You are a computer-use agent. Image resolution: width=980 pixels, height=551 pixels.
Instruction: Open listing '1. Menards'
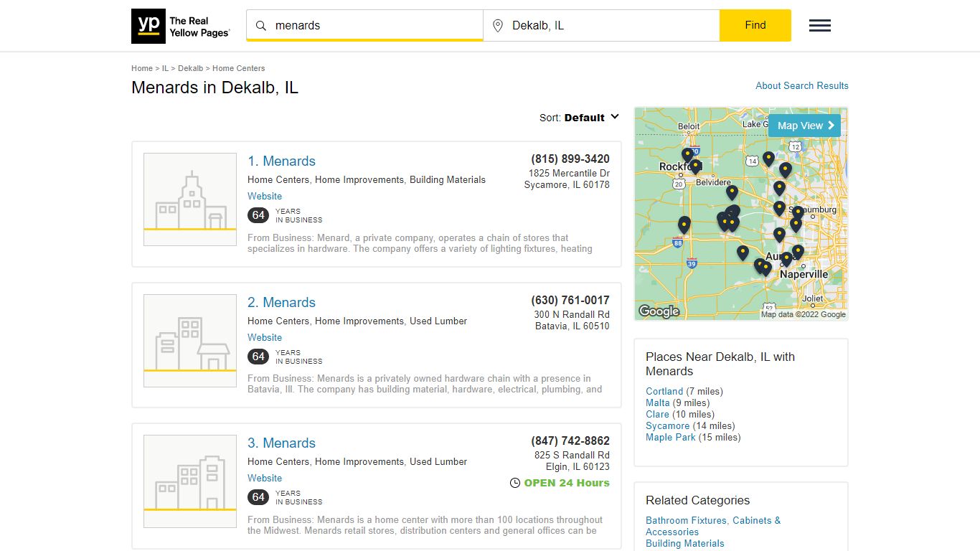281,161
